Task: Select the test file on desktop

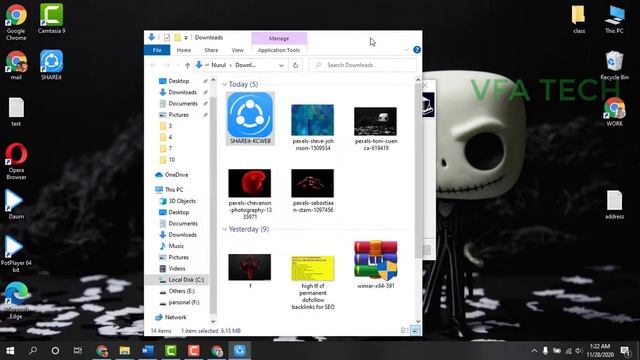Action: tap(16, 112)
